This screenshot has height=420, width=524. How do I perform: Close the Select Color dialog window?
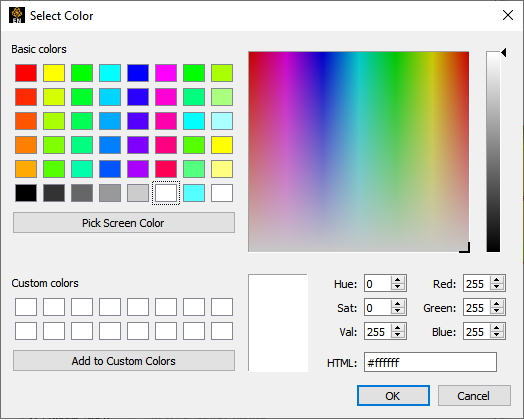click(x=508, y=15)
